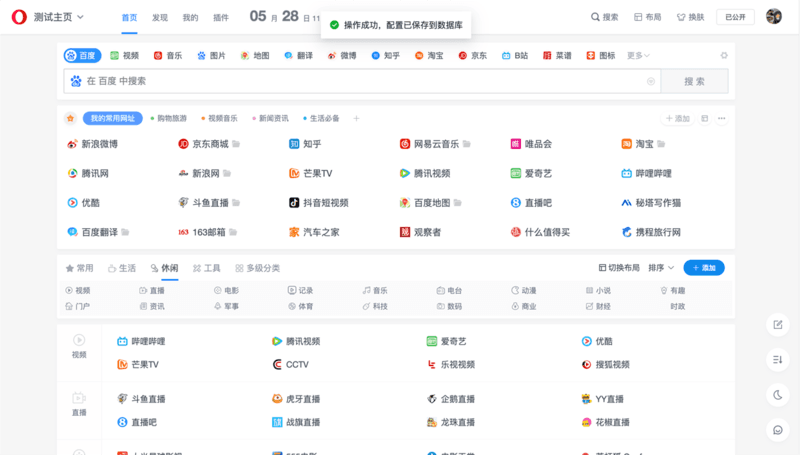Click the 搜索 magnifier in header
Screen dimensions: 800x455
click(x=605, y=17)
